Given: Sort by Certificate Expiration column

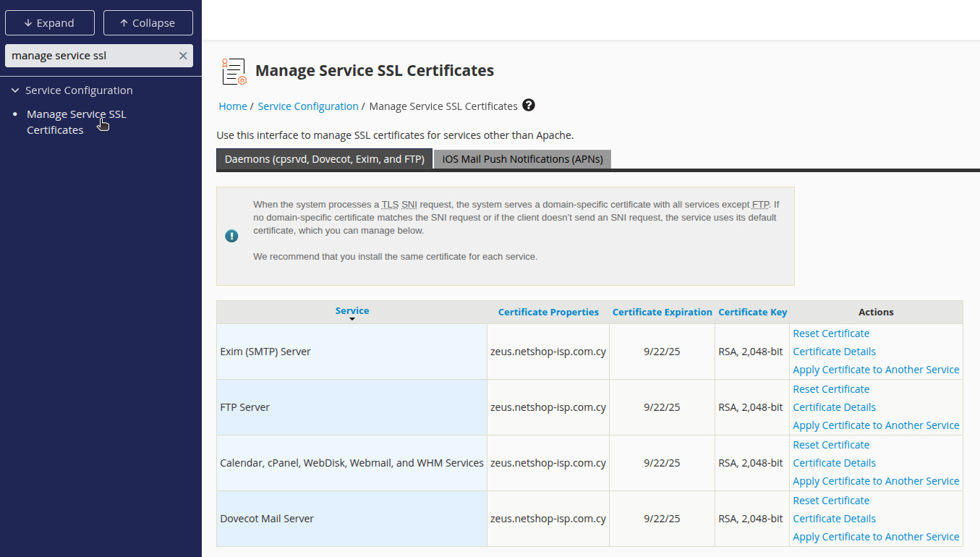Looking at the screenshot, I should click(x=662, y=312).
